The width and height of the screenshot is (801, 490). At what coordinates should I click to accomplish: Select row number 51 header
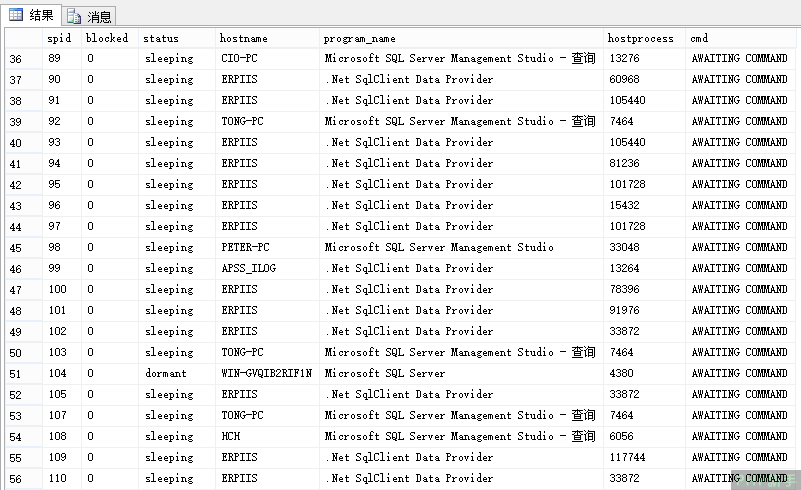coord(23,374)
